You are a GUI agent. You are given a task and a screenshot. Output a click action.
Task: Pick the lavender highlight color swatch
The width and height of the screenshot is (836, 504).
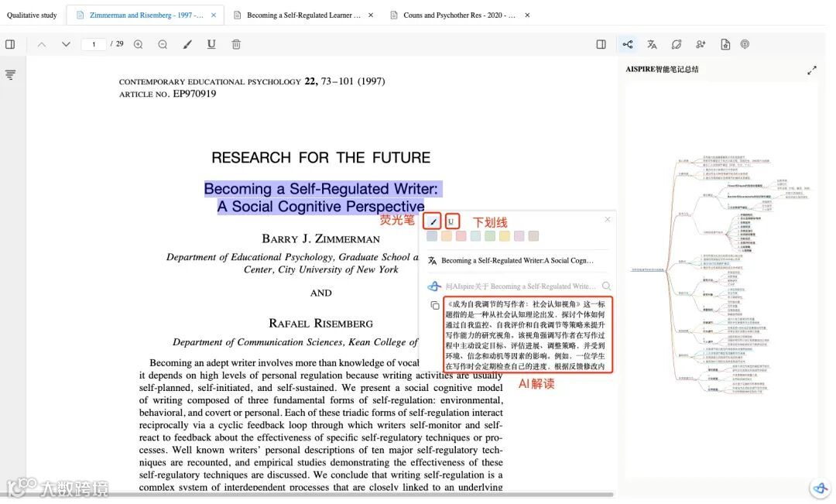(519, 235)
